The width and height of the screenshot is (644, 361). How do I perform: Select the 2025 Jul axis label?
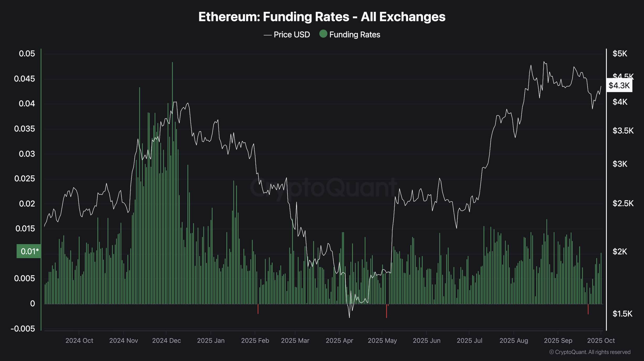pos(469,341)
